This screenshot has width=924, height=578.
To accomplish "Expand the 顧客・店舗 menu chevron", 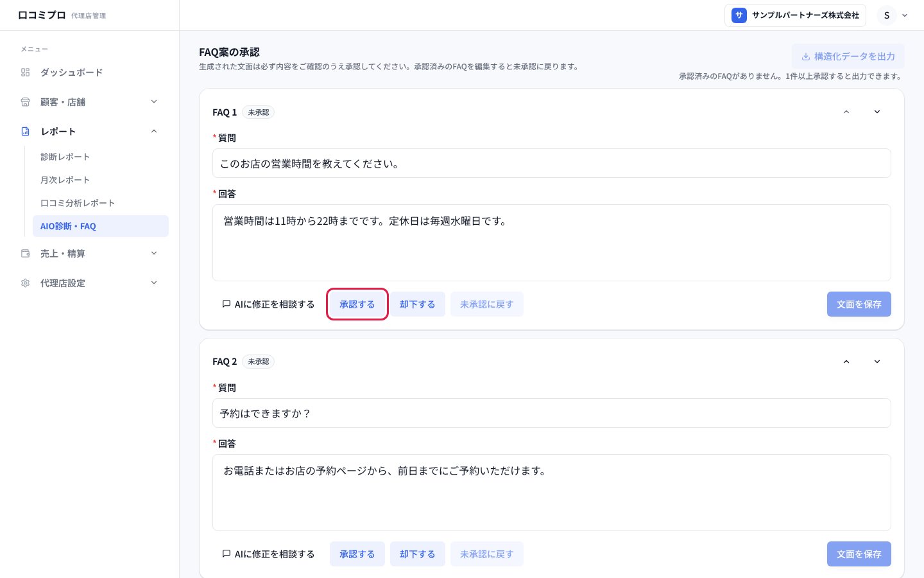I will (154, 101).
